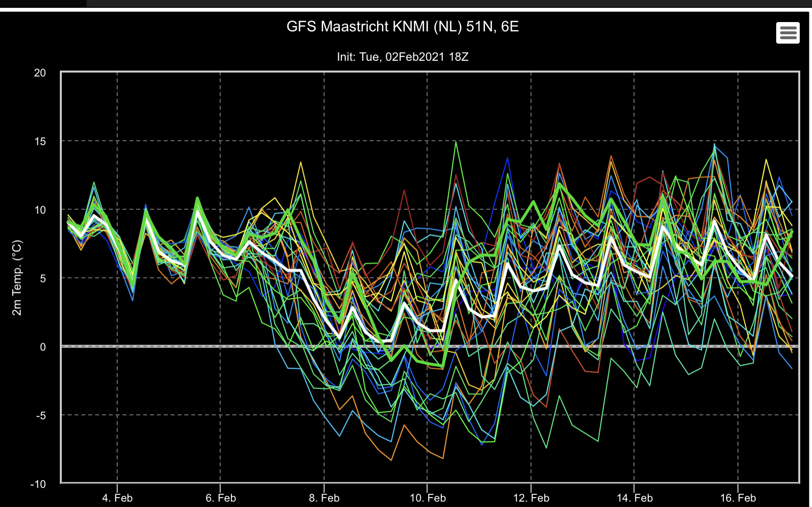Click the y-axis tick label '-10'
812x507 pixels.
click(38, 484)
